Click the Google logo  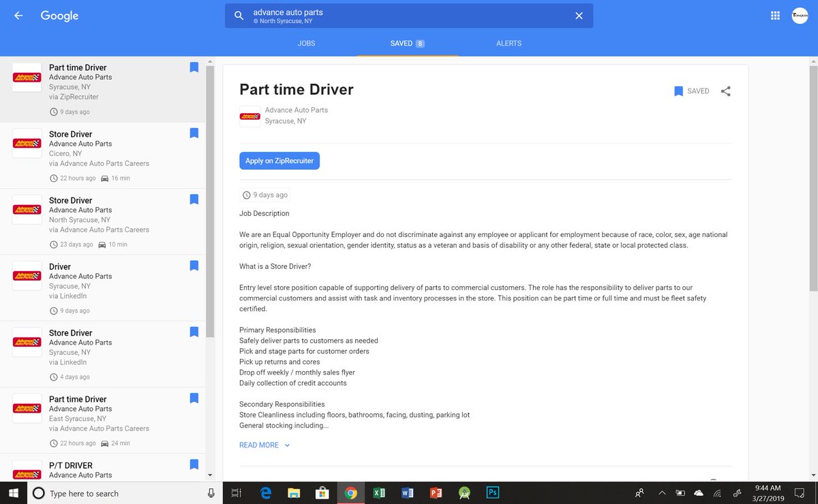coord(59,16)
